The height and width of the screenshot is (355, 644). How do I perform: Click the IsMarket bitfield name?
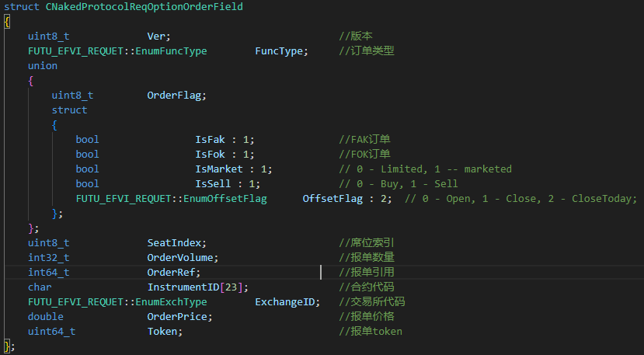(219, 169)
